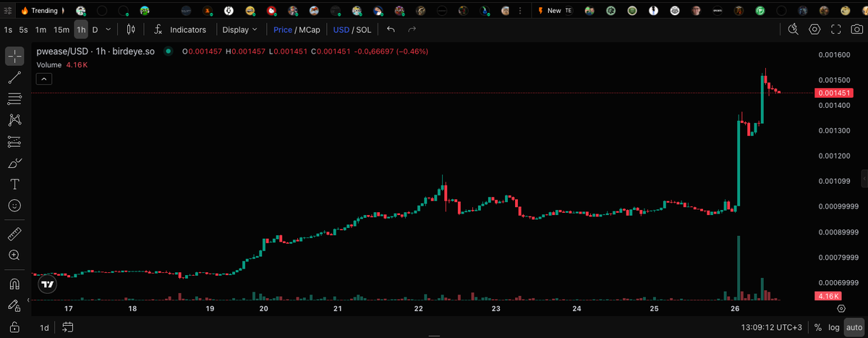This screenshot has width=868, height=338.
Task: Select the 15m timeframe
Action: point(61,30)
